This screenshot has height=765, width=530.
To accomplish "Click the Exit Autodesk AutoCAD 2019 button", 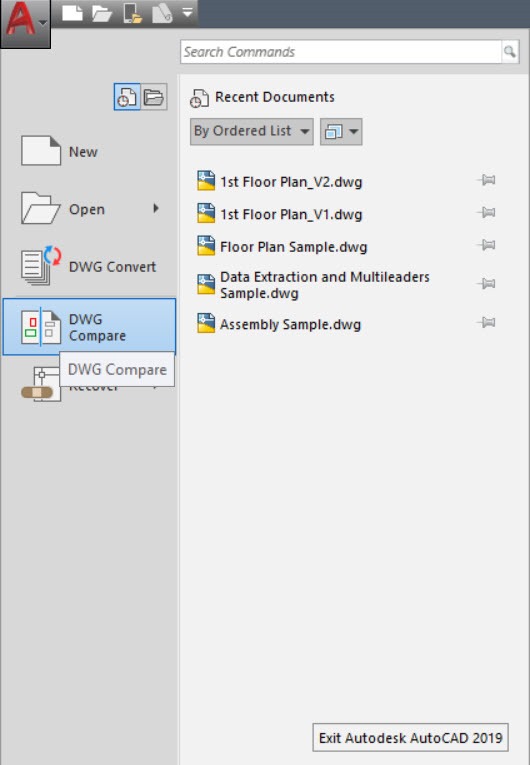I will tap(410, 737).
